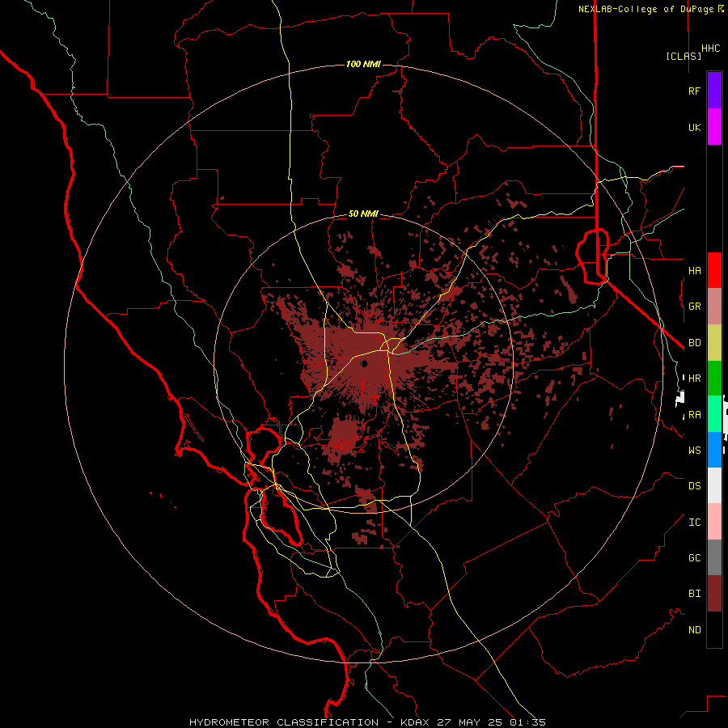Click the GC legend label

pos(694,558)
